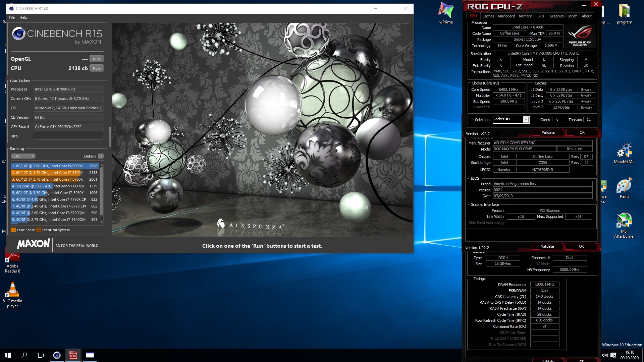
Task: Launch VLC media player shortcut
Action: click(12, 295)
